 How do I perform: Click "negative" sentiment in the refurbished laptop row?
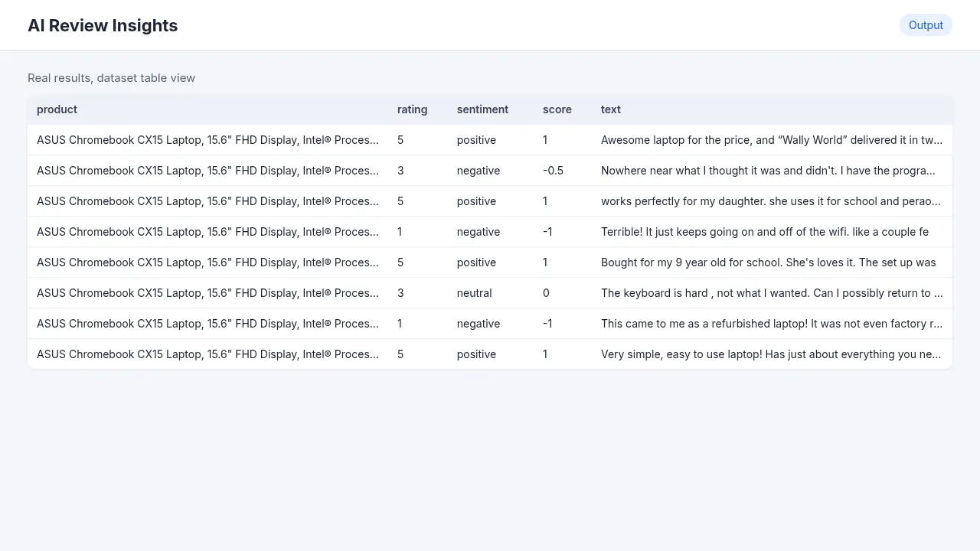point(479,324)
